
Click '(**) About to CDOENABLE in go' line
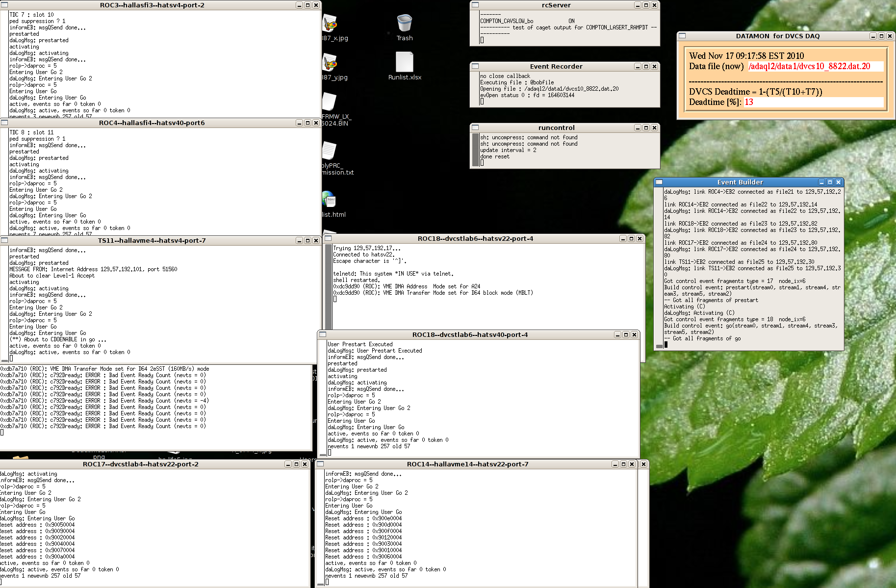tap(58, 339)
